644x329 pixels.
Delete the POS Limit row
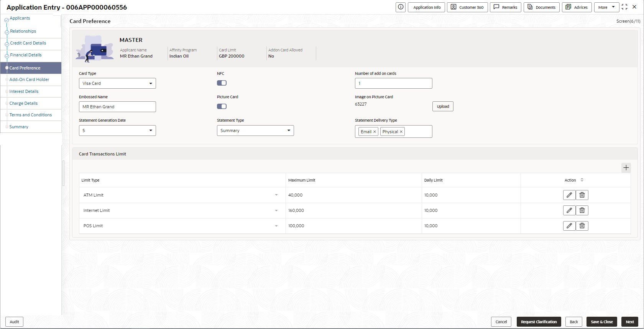pos(582,226)
